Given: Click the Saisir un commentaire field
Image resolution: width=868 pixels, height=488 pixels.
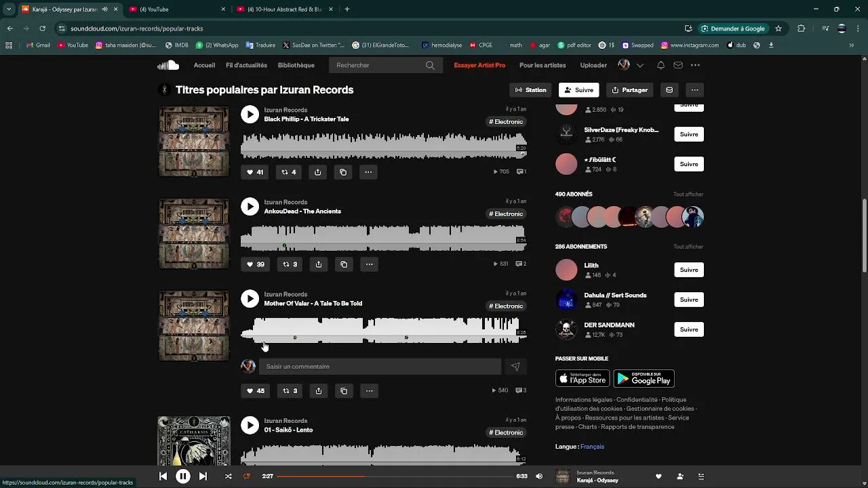Looking at the screenshot, I should 380,367.
